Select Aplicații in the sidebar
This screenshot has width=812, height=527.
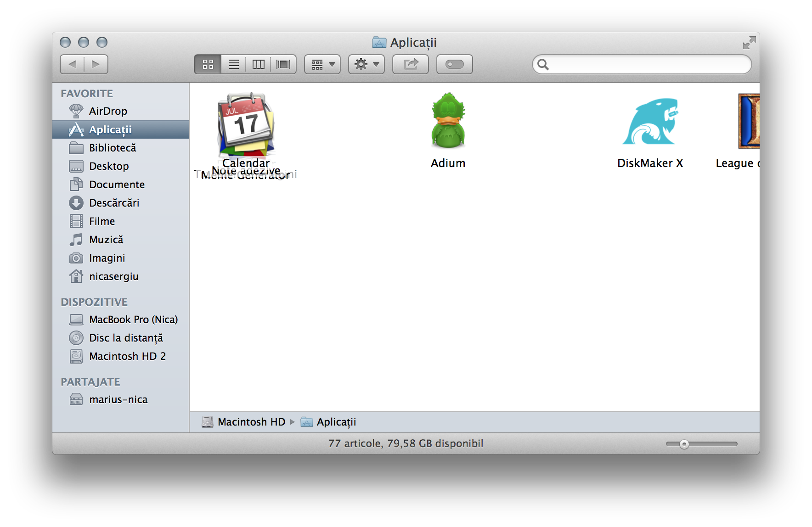tap(121, 129)
